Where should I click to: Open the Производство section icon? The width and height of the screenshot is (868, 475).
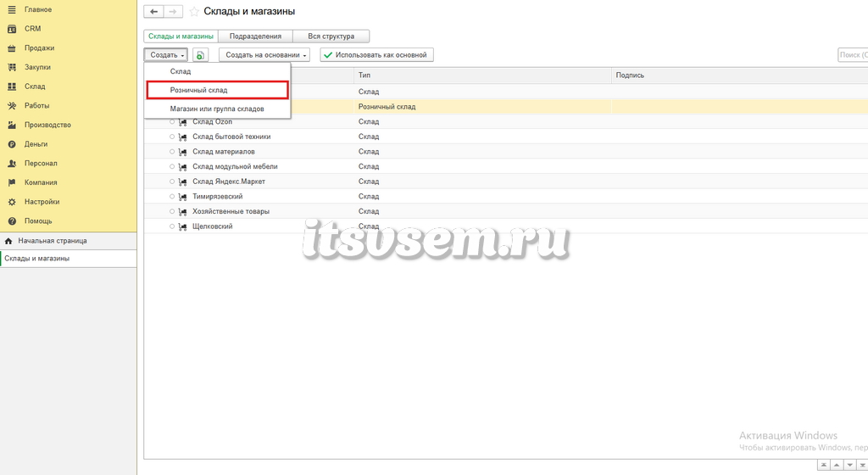point(12,125)
